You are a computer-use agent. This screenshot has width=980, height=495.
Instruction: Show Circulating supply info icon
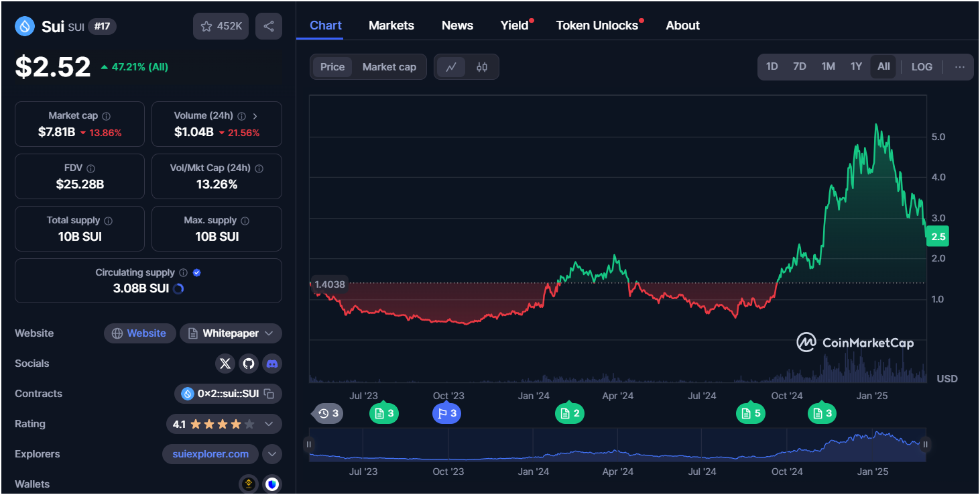pos(182,273)
